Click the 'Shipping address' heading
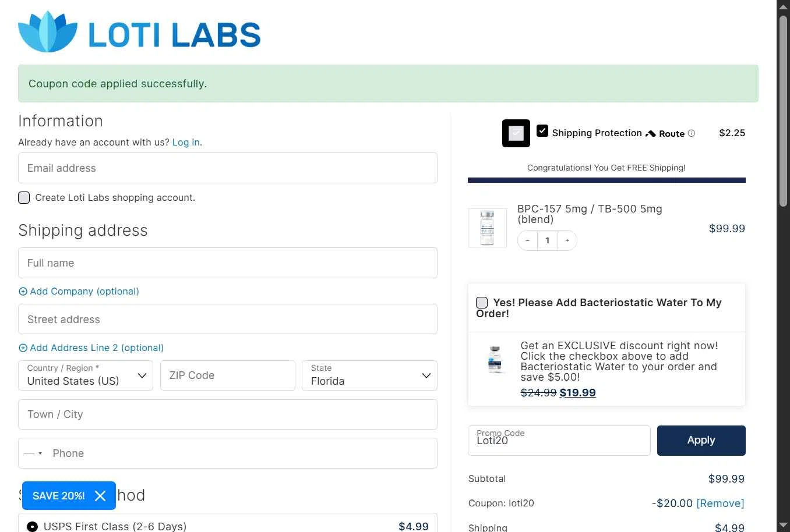The width and height of the screenshot is (790, 532). [x=83, y=230]
